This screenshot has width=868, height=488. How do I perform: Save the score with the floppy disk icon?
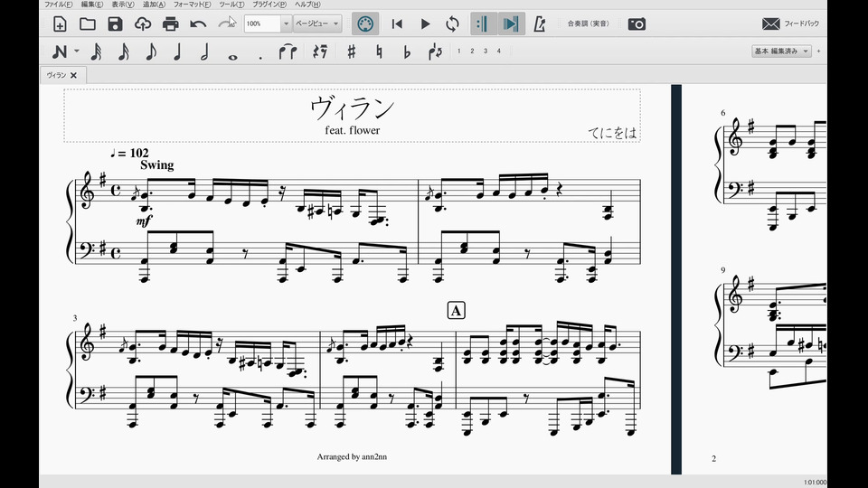[x=115, y=23]
